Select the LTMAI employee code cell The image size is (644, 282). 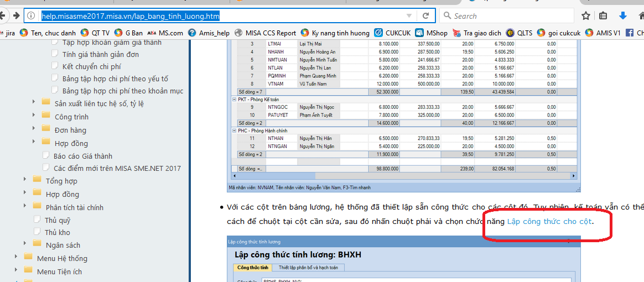(282, 44)
